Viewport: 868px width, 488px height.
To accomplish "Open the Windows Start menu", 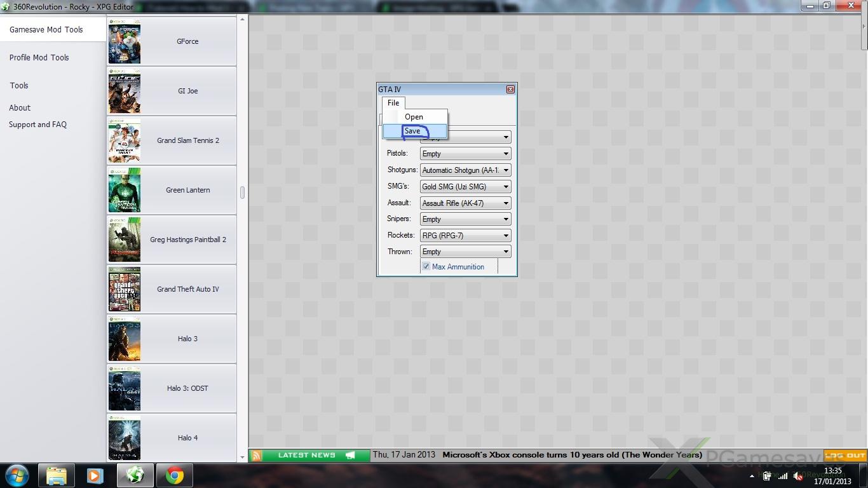I will tap(17, 475).
